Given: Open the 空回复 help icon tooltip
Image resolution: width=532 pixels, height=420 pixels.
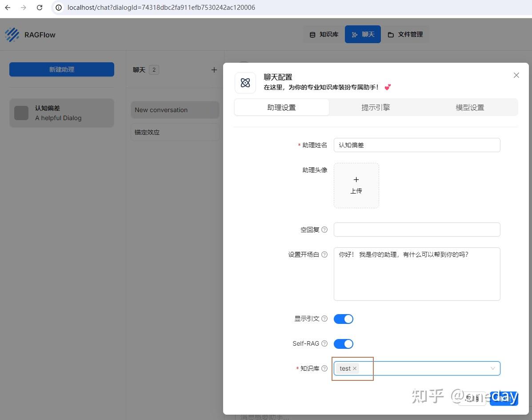Looking at the screenshot, I should [324, 229].
